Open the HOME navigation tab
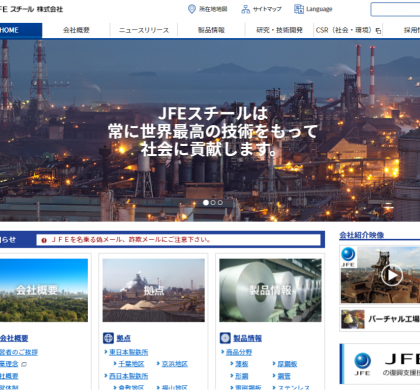Viewport: 420px width, 390px height. [x=21, y=30]
